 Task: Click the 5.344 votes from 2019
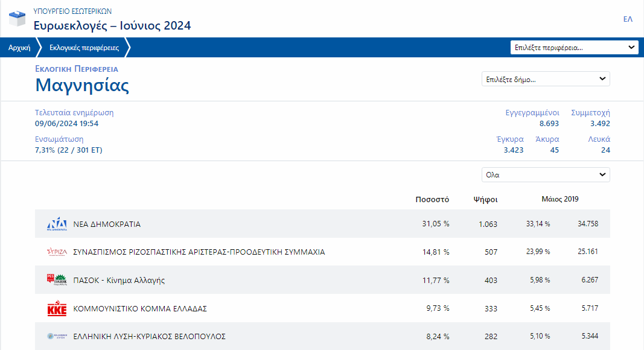pos(590,336)
